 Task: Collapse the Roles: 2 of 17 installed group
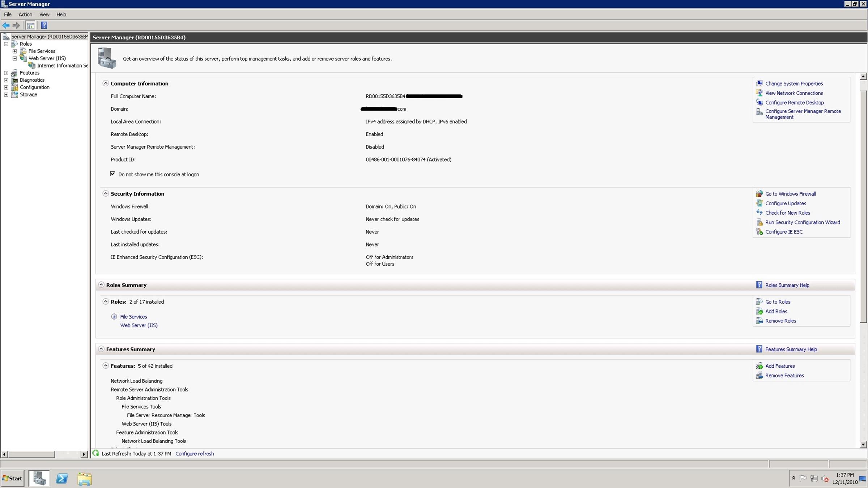(x=106, y=301)
